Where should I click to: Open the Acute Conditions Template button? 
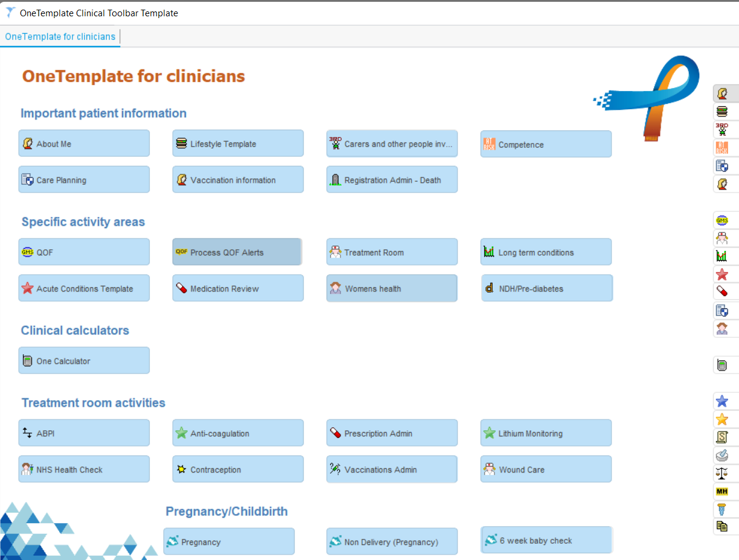(84, 288)
